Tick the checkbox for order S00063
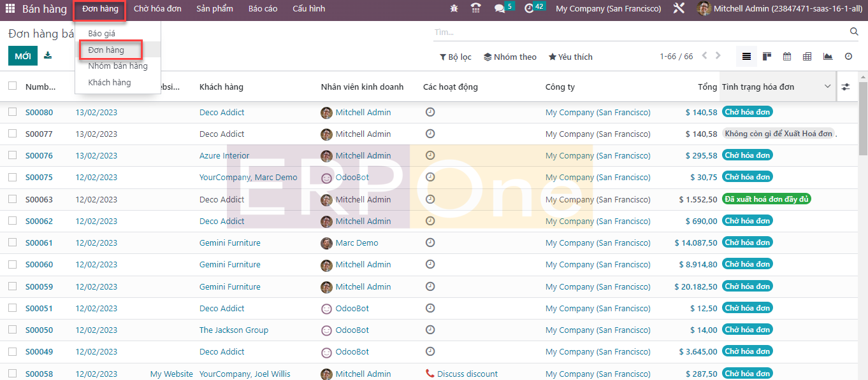This screenshot has height=380, width=868. 13,199
